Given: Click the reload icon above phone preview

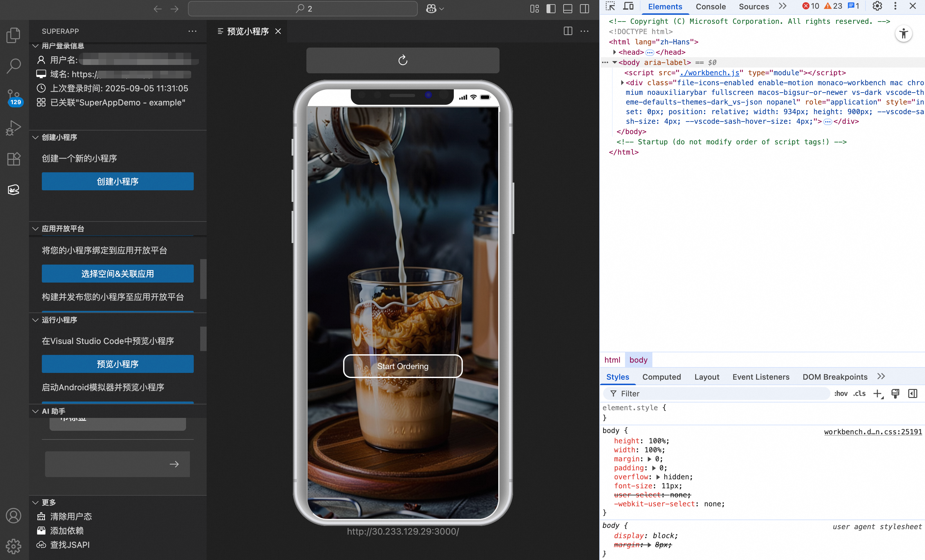Looking at the screenshot, I should (x=402, y=60).
